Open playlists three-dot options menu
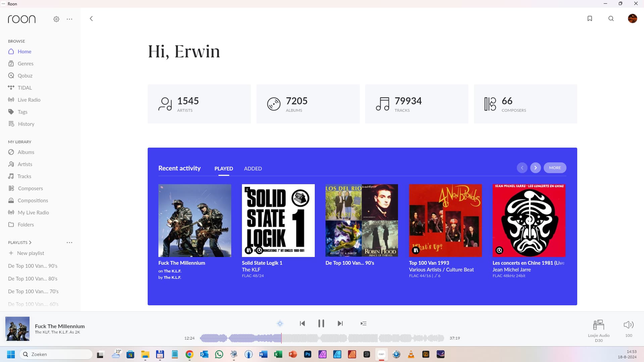This screenshot has height=362, width=644. point(69,243)
